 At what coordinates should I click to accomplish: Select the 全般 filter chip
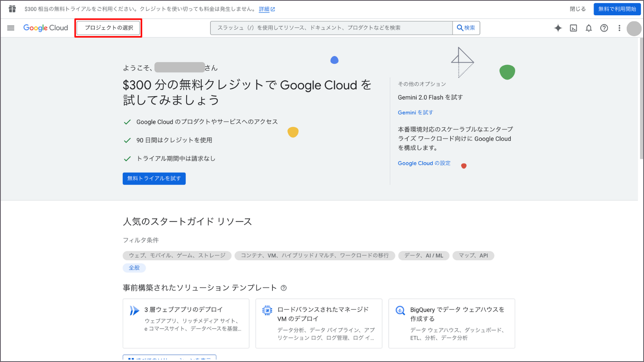134,268
